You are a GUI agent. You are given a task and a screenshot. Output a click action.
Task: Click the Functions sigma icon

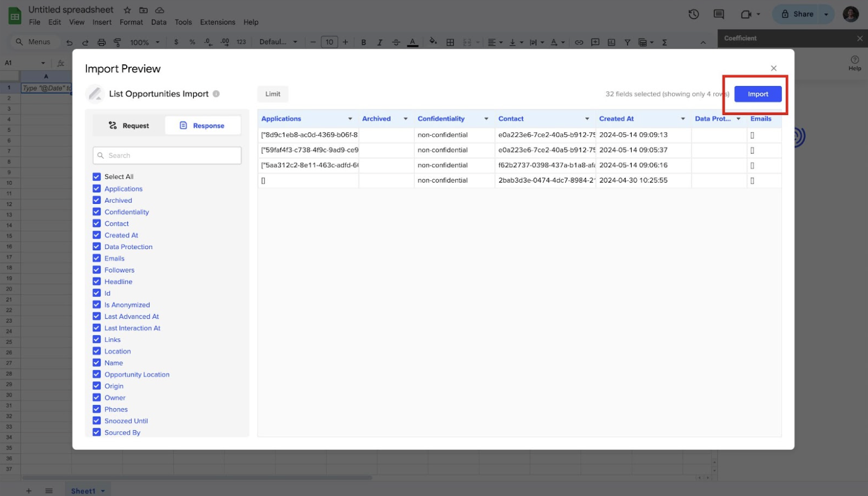click(x=665, y=42)
